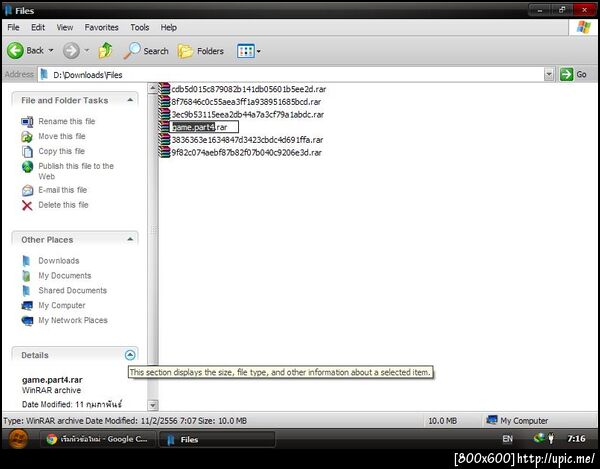The image size is (600, 469).
Task: Click the E-mail envelope icon
Action: tap(27, 190)
